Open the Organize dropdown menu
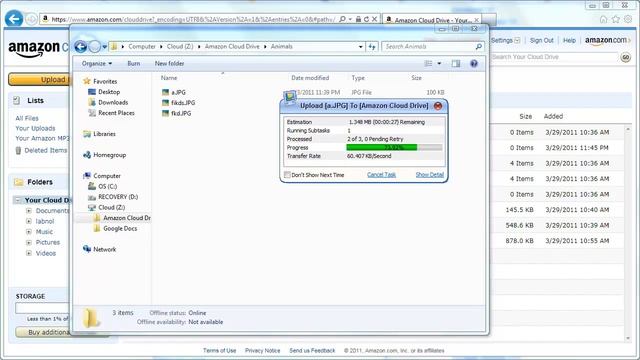 click(97, 64)
